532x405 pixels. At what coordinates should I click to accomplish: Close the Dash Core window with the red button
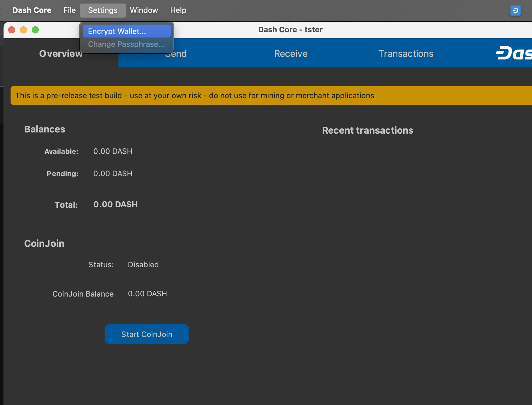pyautogui.click(x=12, y=30)
